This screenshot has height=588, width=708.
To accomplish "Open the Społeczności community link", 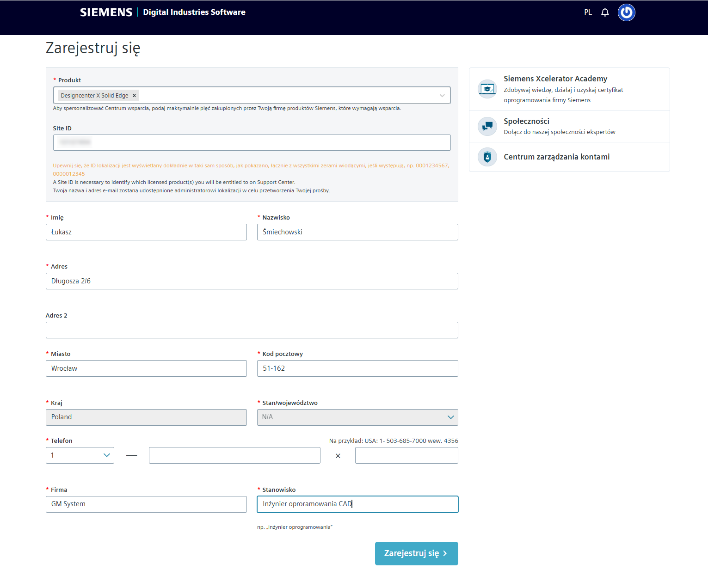I will click(x=526, y=121).
